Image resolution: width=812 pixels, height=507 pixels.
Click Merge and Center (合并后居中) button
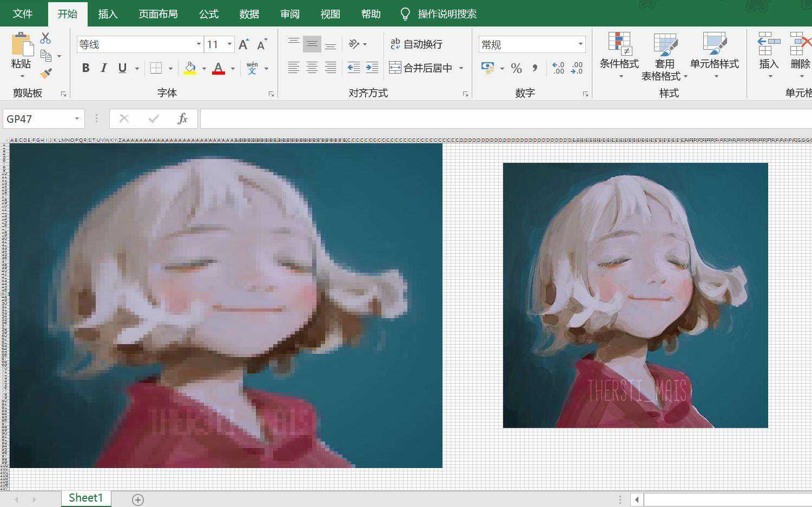[x=421, y=68]
